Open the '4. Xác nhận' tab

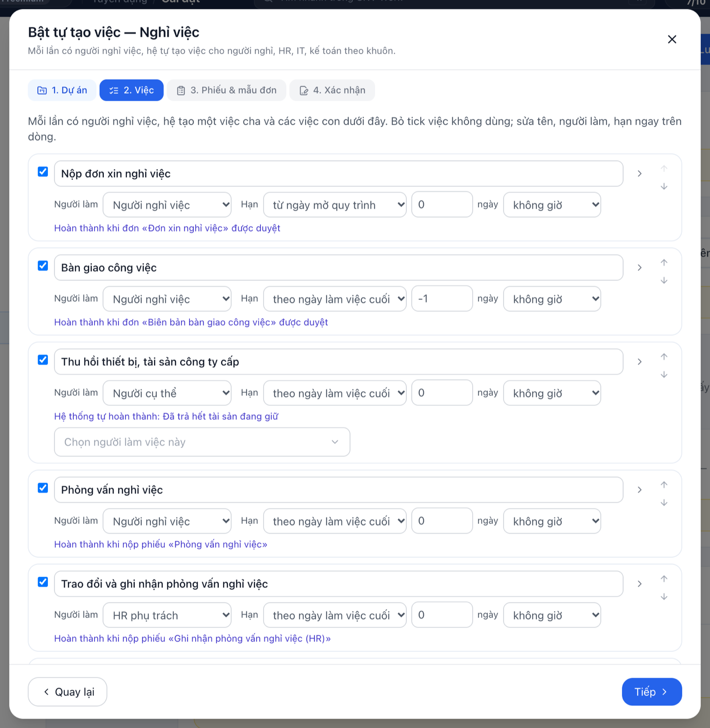332,91
